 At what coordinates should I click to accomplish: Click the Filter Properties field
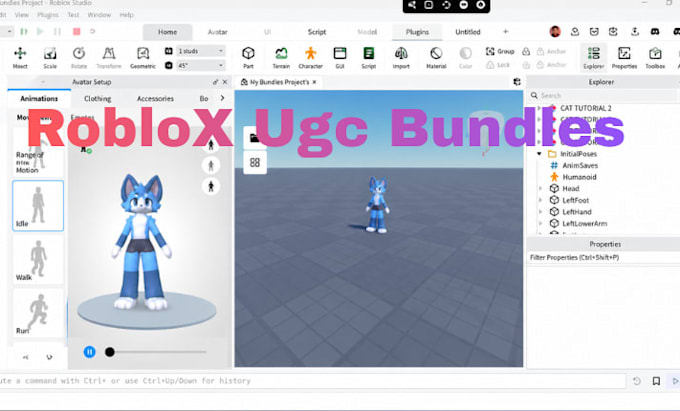pyautogui.click(x=604, y=257)
